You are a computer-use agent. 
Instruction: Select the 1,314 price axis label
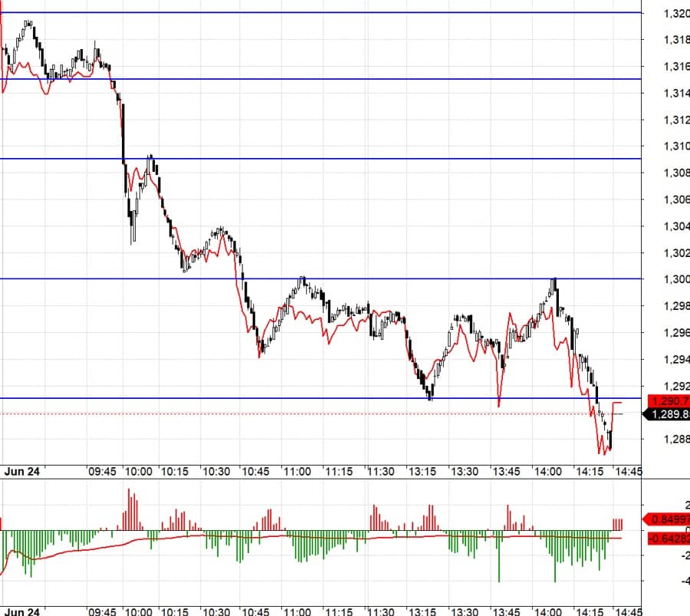677,94
